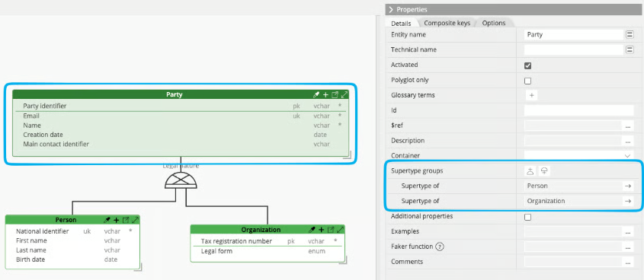
Task: Click the Id input field
Action: (579, 110)
